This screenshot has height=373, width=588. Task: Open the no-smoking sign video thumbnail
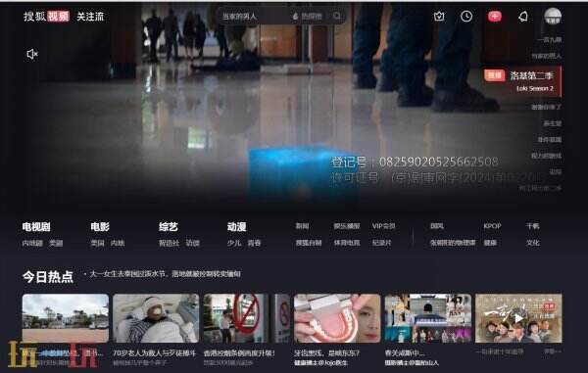pos(247,318)
